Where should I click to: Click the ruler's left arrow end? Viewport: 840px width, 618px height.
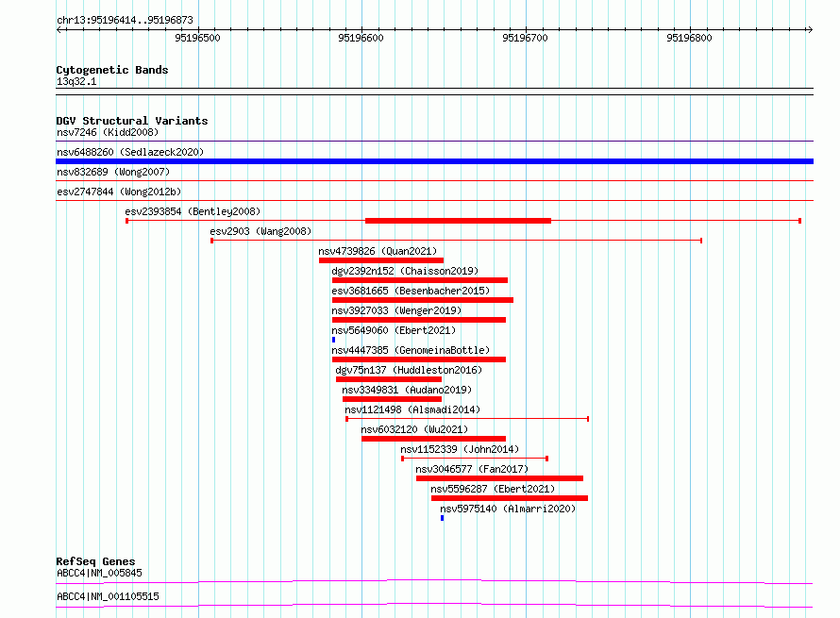pos(59,29)
